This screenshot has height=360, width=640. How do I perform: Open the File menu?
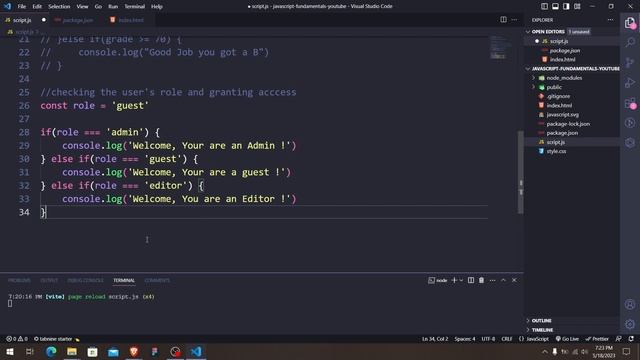tap(22, 7)
